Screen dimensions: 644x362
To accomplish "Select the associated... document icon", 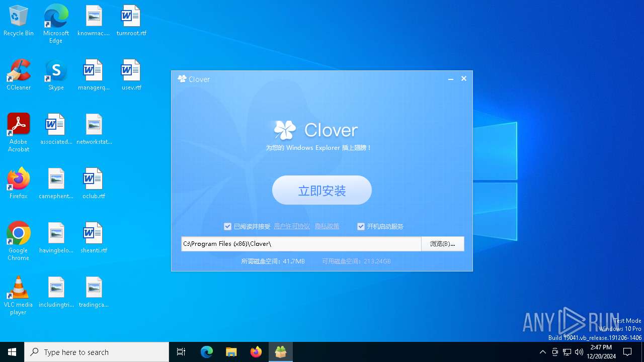I will [56, 130].
